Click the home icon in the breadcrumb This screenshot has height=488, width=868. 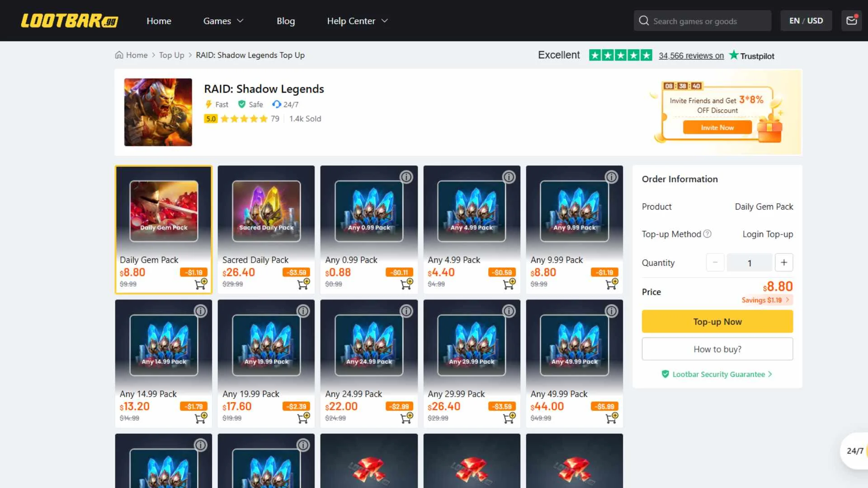(118, 55)
